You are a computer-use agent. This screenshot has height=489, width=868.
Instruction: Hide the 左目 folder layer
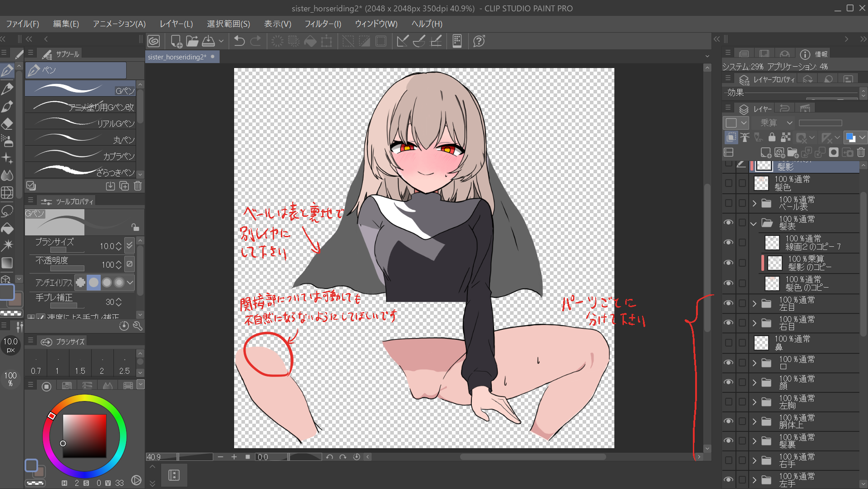[728, 303]
